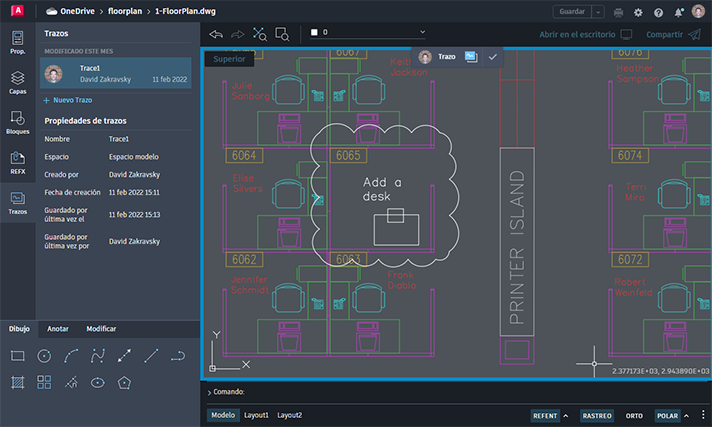The image size is (712, 427).
Task: Open the Trazos traces panel
Action: [x=18, y=203]
